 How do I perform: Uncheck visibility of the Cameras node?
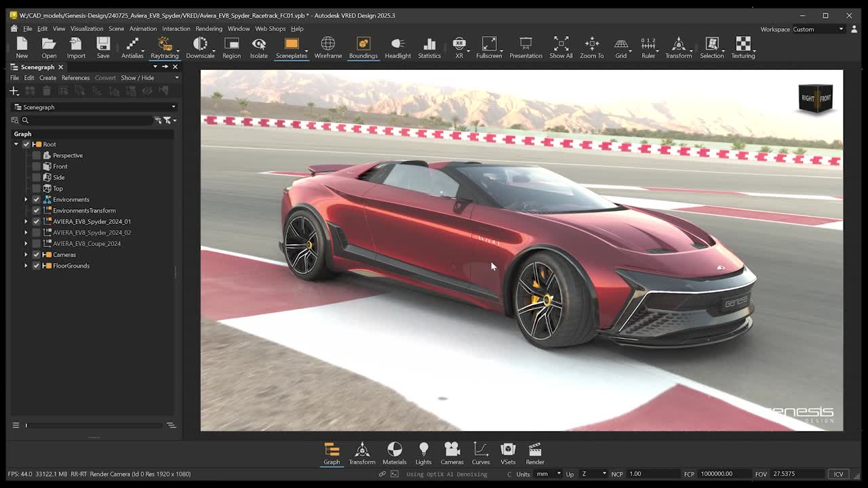(35, 254)
